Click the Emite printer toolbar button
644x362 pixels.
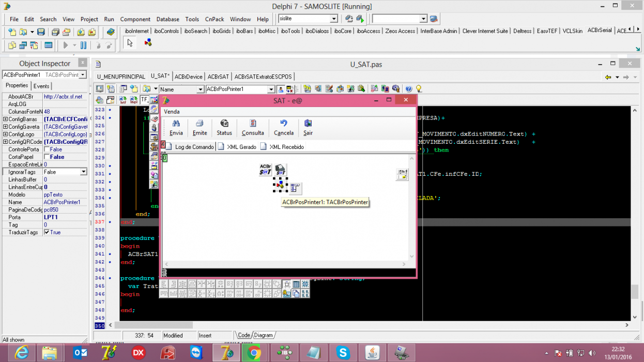[x=200, y=127]
